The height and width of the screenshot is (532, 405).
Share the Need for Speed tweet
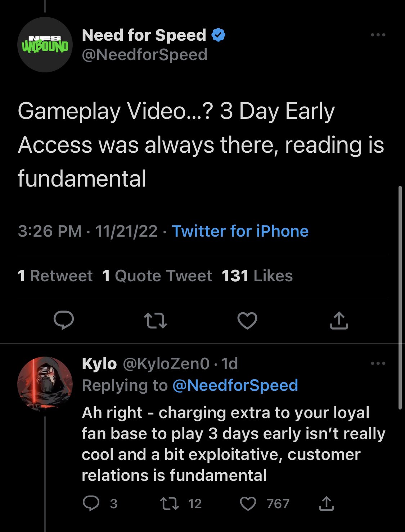click(x=339, y=321)
